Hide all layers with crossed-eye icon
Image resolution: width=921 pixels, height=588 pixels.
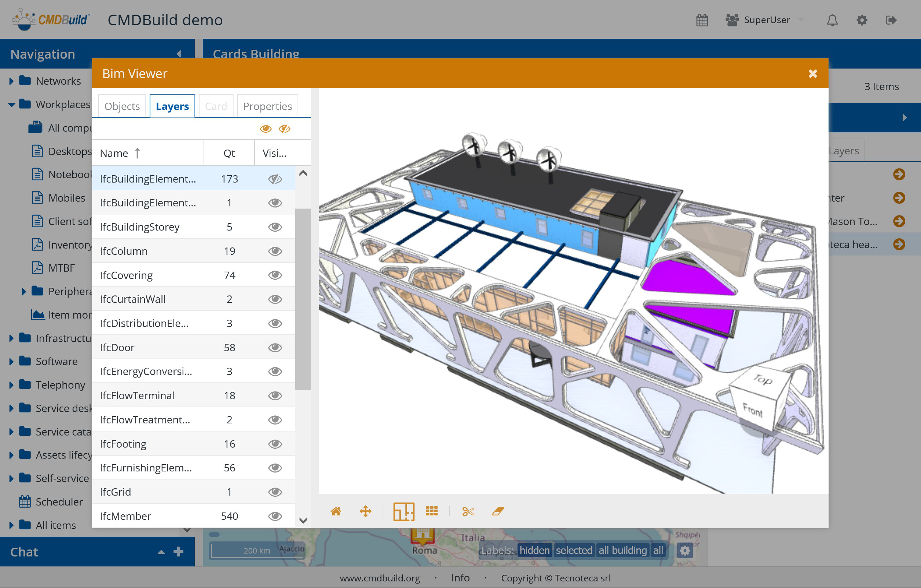click(x=284, y=129)
